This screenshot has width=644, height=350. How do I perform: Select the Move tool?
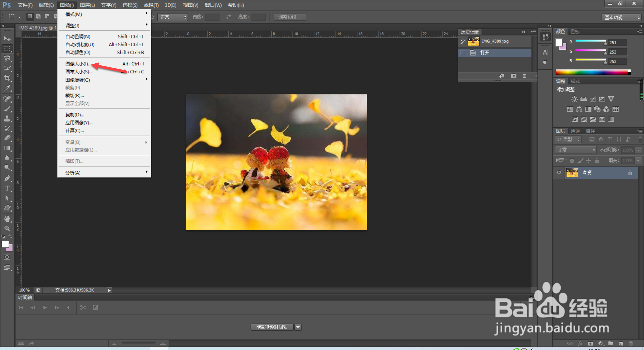[x=7, y=38]
